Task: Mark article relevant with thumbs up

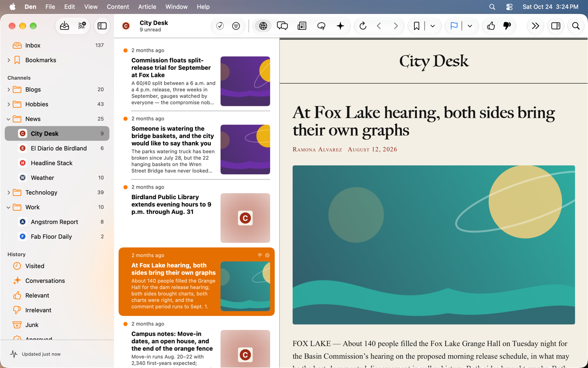Action: (491, 26)
